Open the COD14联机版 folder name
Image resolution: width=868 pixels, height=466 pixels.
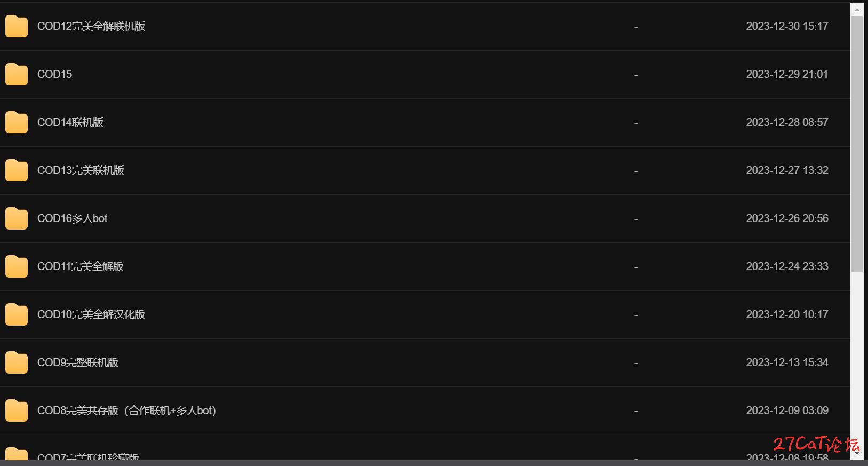[x=70, y=122]
